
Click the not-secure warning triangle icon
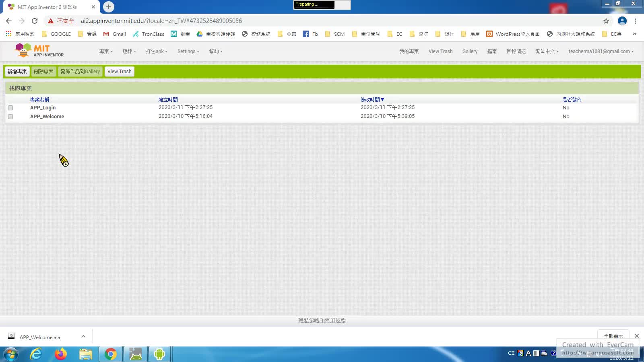(x=50, y=21)
